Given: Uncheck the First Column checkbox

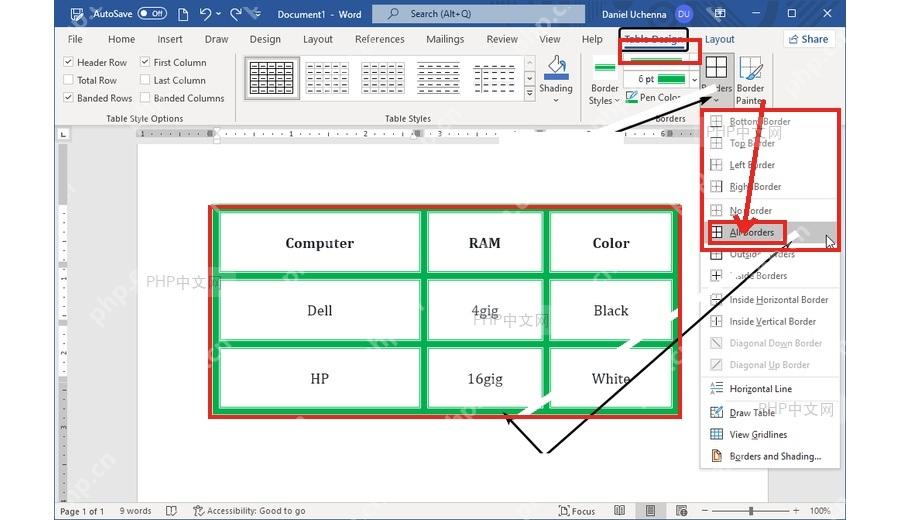Looking at the screenshot, I should click(145, 62).
